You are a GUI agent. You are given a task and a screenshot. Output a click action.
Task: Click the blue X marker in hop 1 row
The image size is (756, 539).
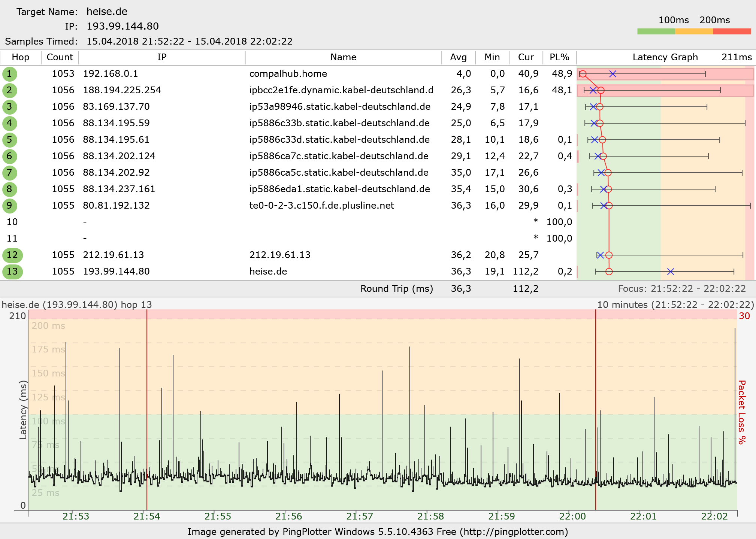pos(613,74)
